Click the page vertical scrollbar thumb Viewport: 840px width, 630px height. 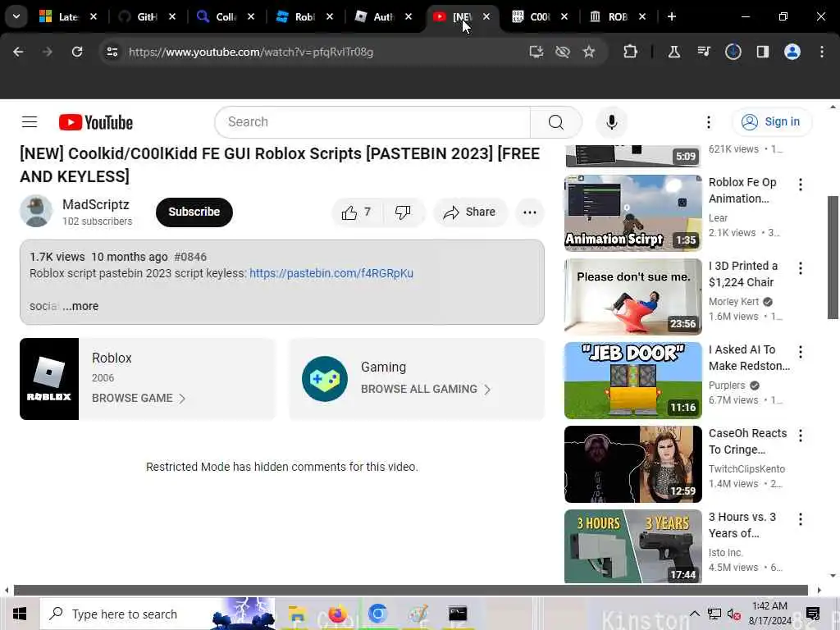(833, 258)
